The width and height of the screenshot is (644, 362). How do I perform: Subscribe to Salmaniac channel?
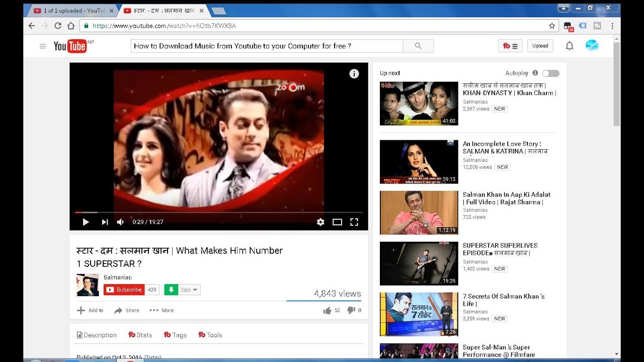124,290
